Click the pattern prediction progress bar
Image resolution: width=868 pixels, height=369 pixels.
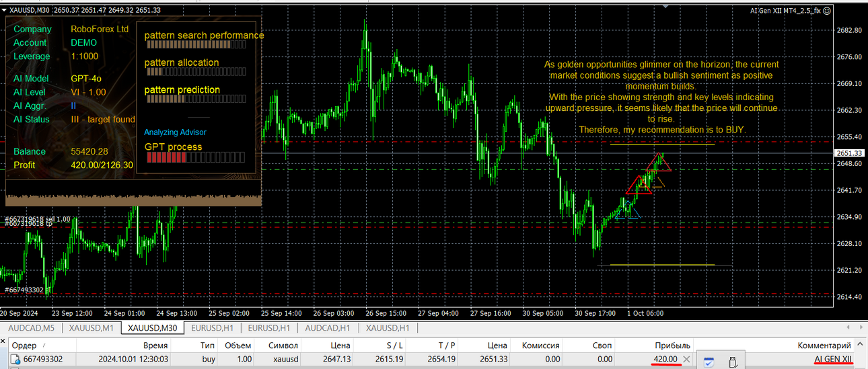196,99
